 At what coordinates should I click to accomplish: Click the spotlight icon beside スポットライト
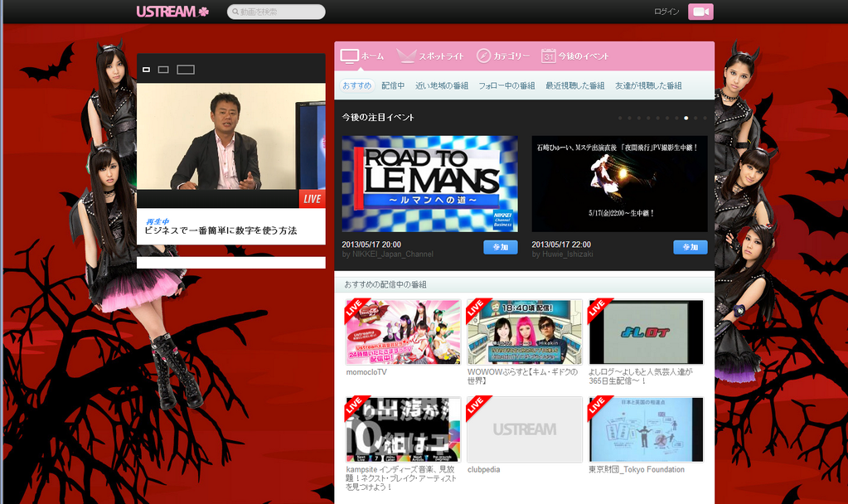406,56
